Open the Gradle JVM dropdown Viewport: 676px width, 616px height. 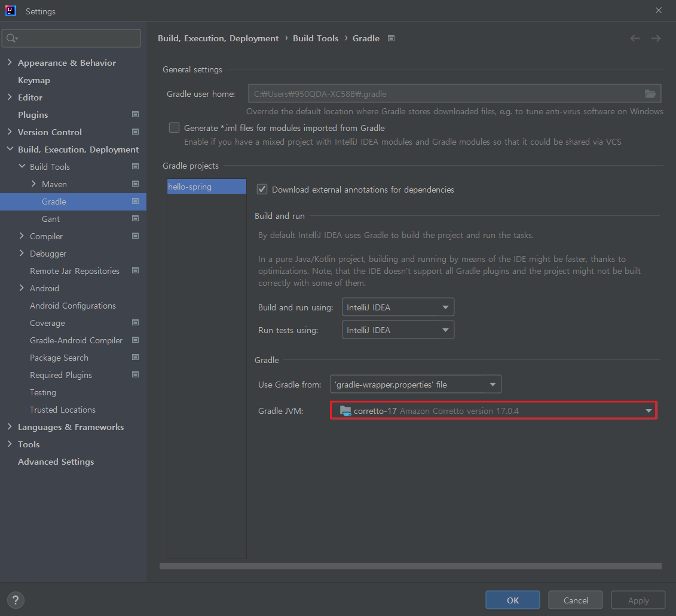[493, 411]
